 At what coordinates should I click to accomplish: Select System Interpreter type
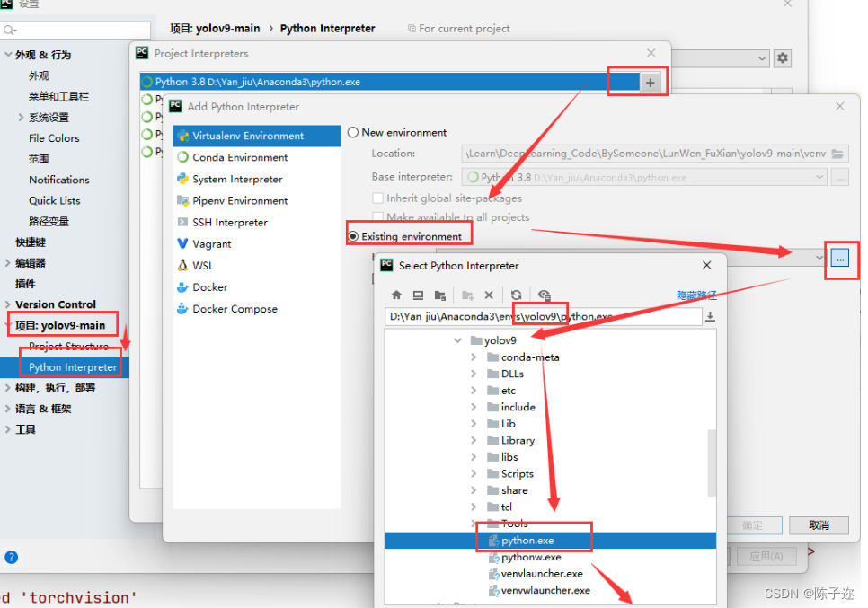(257, 180)
